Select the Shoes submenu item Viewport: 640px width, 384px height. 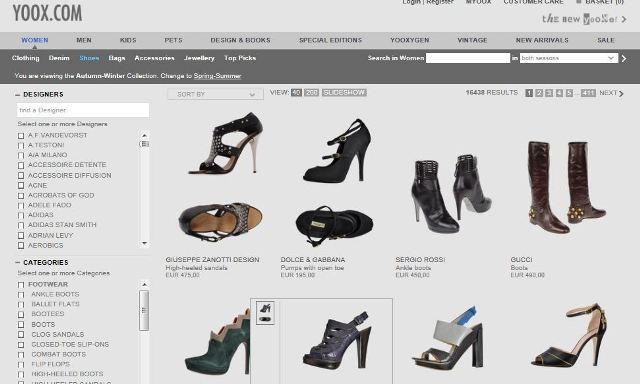89,58
